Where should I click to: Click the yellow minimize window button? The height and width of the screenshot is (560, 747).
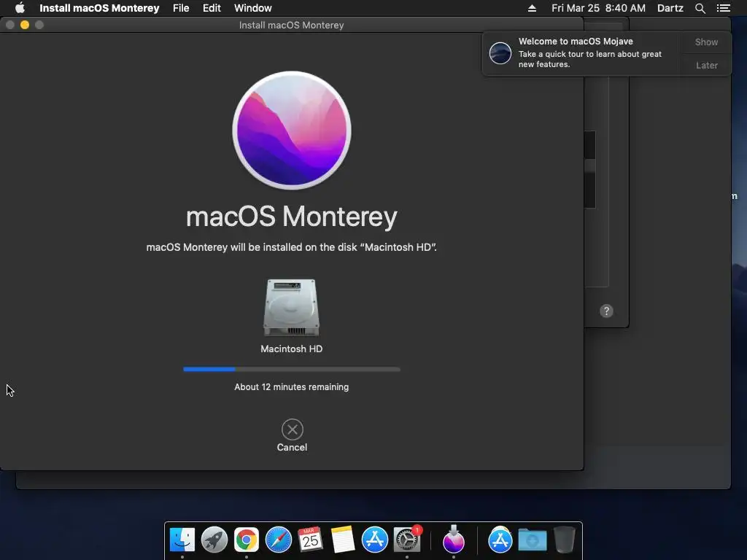tap(25, 25)
